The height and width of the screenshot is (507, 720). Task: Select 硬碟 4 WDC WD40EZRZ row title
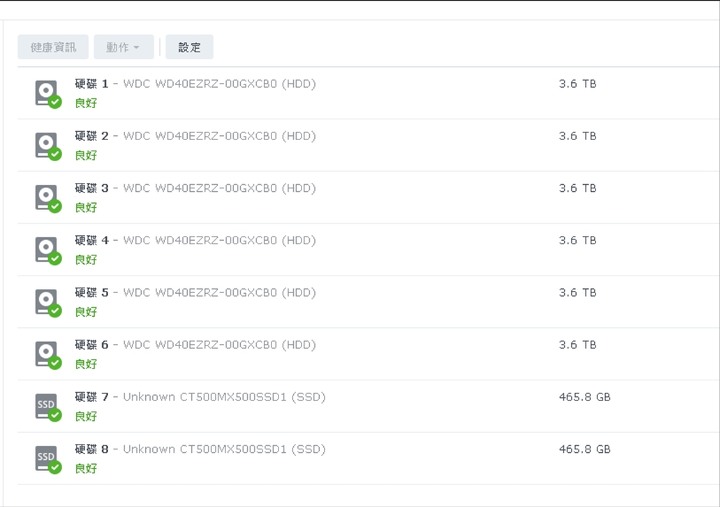tap(195, 240)
